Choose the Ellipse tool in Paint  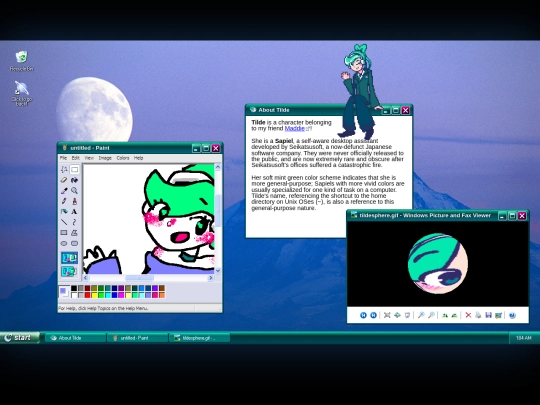(x=64, y=243)
